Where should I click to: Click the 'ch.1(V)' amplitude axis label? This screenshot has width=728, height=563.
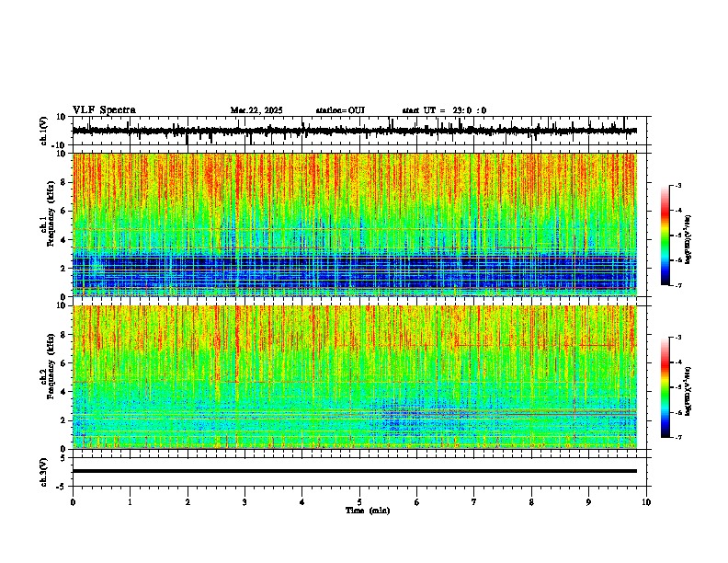pyautogui.click(x=44, y=131)
